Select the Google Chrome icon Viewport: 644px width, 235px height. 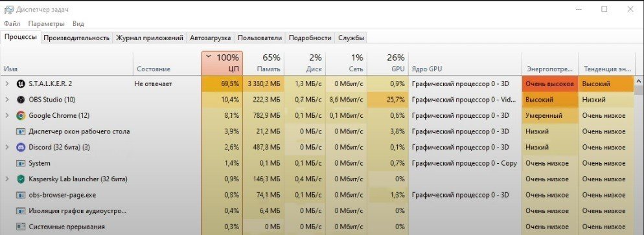click(x=21, y=116)
